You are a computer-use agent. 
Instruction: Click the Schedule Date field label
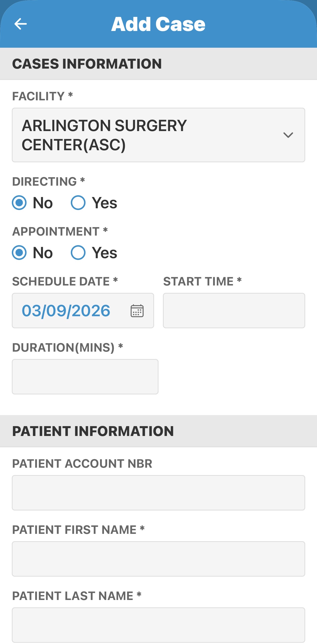(x=61, y=281)
